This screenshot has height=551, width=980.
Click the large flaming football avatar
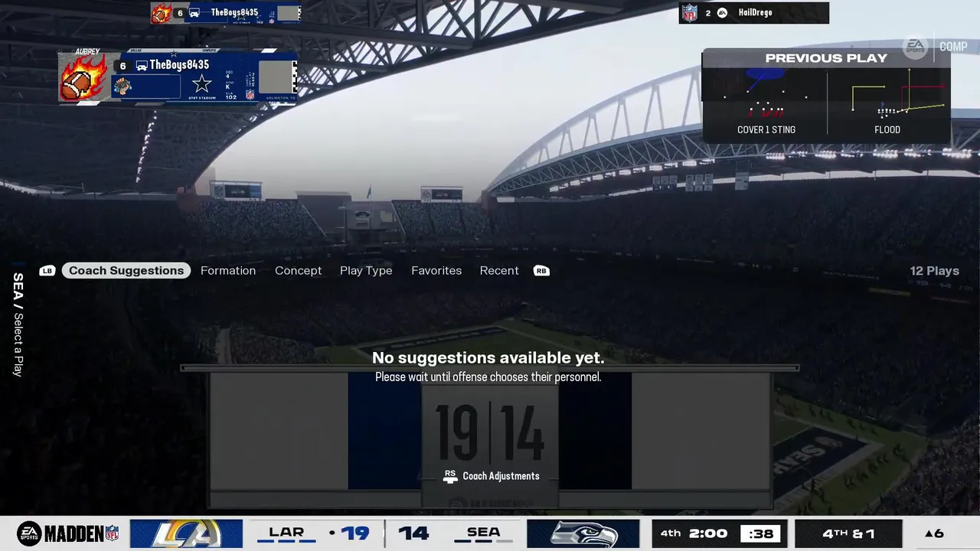click(83, 77)
